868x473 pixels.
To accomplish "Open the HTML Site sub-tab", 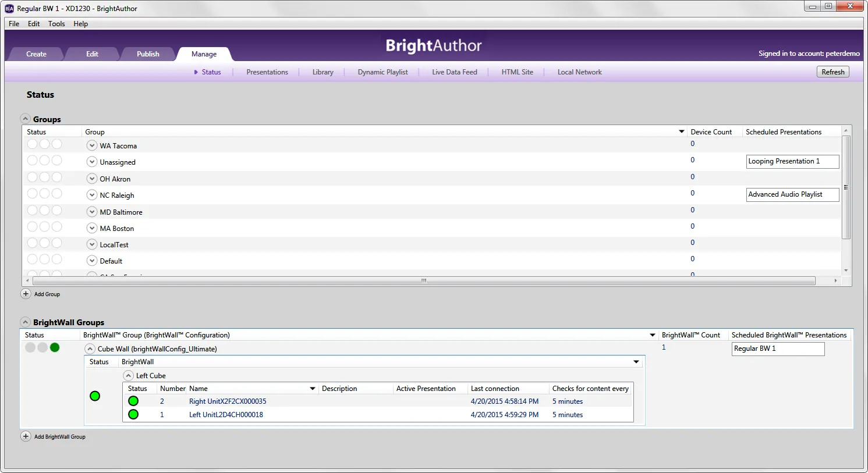I will [518, 72].
